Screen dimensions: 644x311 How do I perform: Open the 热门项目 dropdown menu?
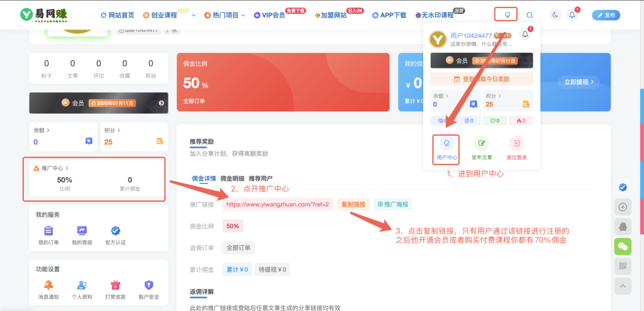[225, 15]
